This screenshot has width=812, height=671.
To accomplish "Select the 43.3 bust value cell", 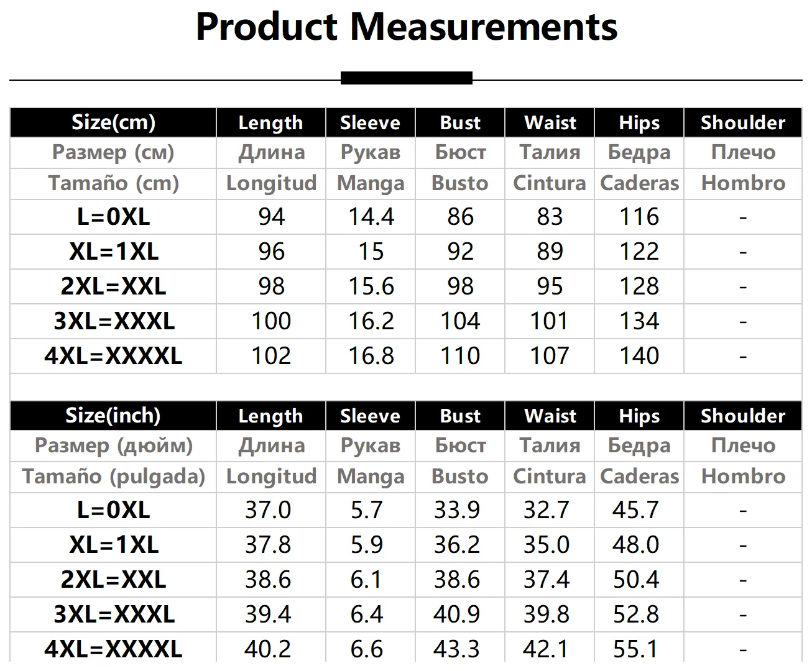I will 456,649.
